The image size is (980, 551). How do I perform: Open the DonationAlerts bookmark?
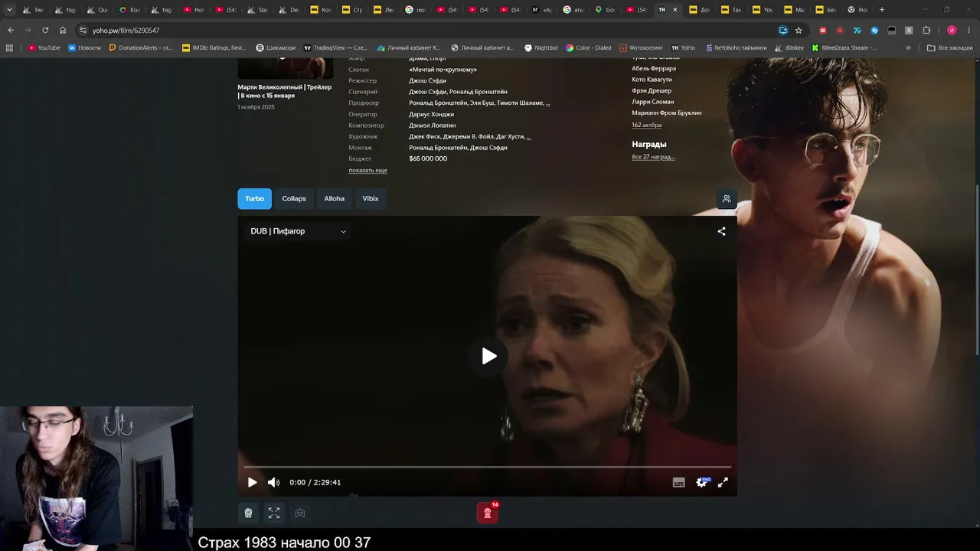140,47
